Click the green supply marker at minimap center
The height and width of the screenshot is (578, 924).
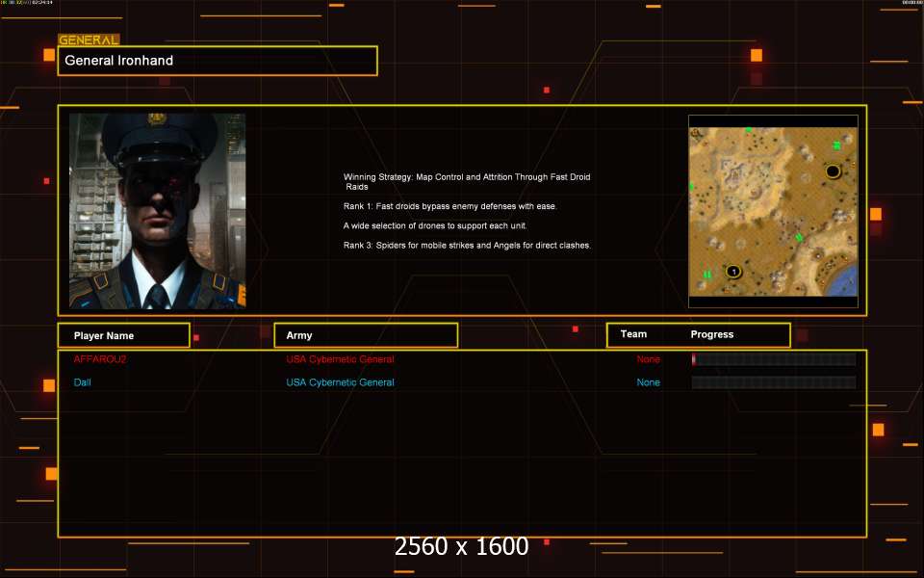click(799, 237)
